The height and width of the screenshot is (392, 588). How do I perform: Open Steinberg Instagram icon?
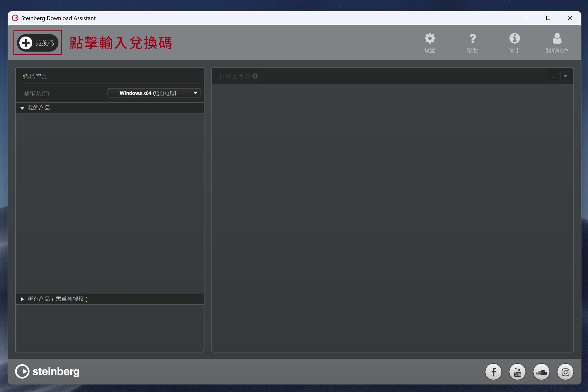coord(565,372)
